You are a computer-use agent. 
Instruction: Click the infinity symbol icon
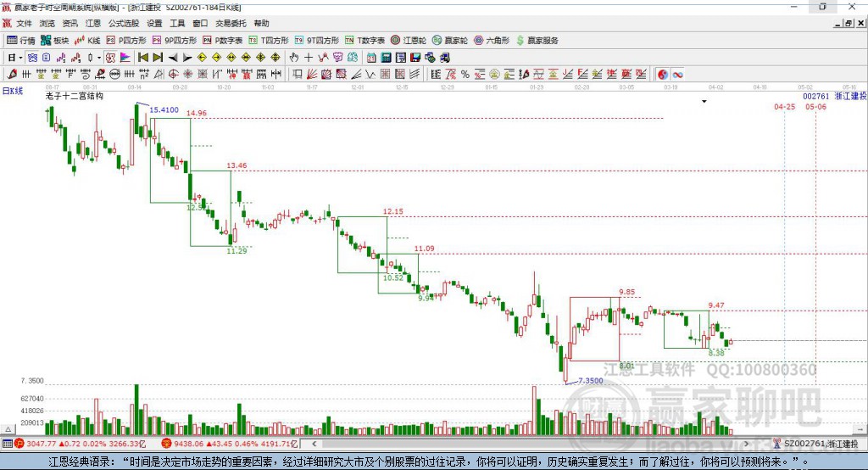pos(677,75)
